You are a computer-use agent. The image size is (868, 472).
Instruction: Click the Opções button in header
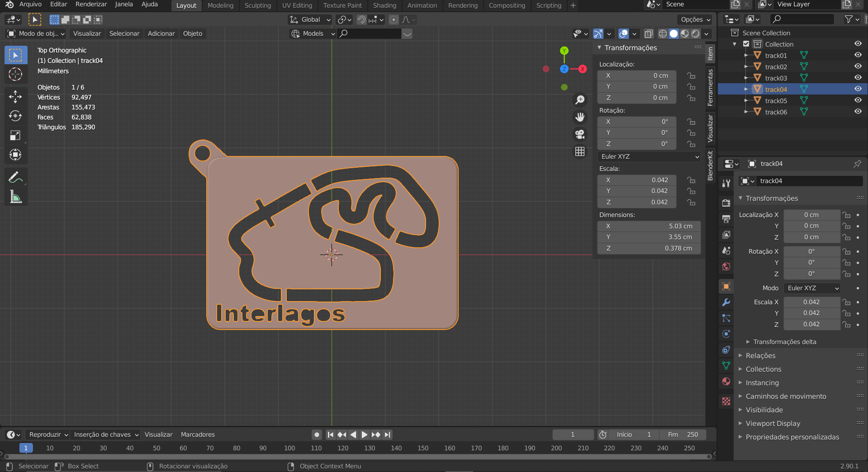695,19
